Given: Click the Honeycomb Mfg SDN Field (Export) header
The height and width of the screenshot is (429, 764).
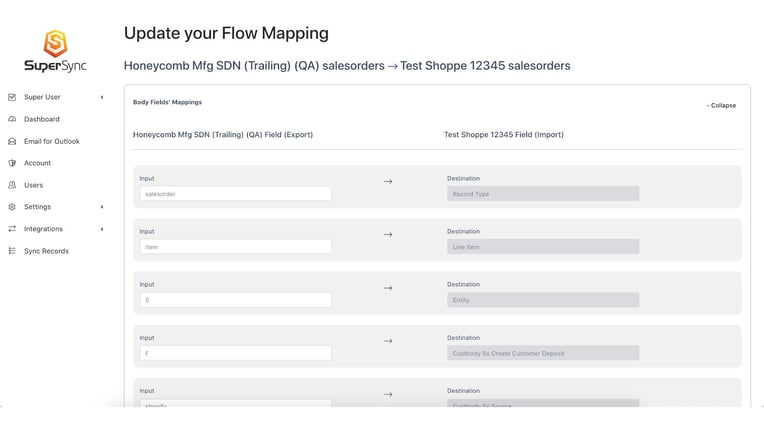Looking at the screenshot, I should click(x=223, y=135).
